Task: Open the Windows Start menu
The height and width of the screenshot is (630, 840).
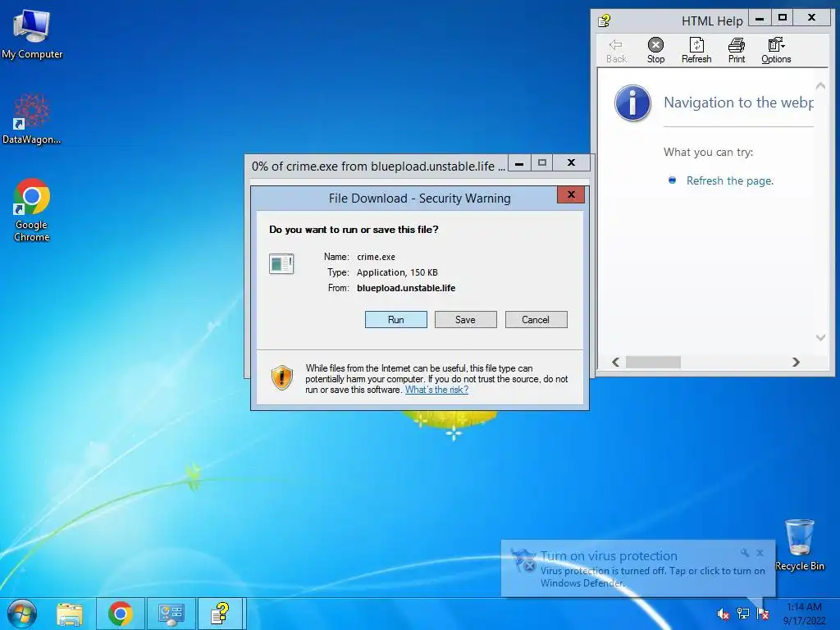Action: 22,614
